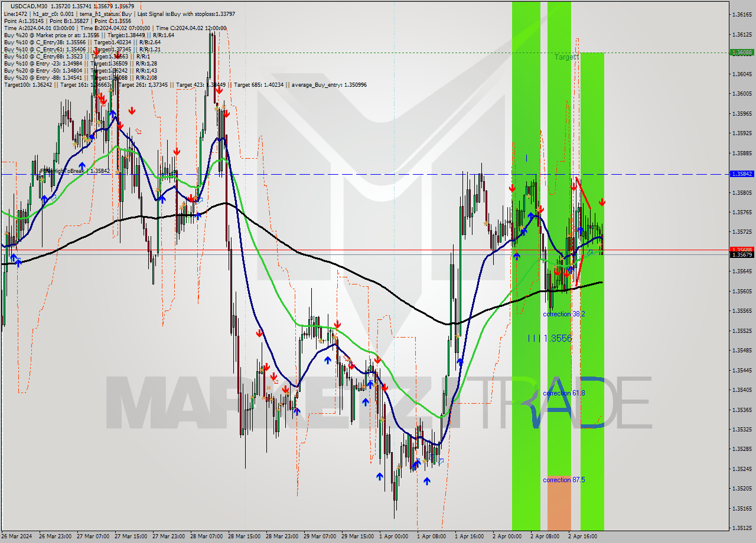The image size is (756, 543).
Task: Click the '26 Mar 23:00' time axis label
Action: pyautogui.click(x=54, y=537)
